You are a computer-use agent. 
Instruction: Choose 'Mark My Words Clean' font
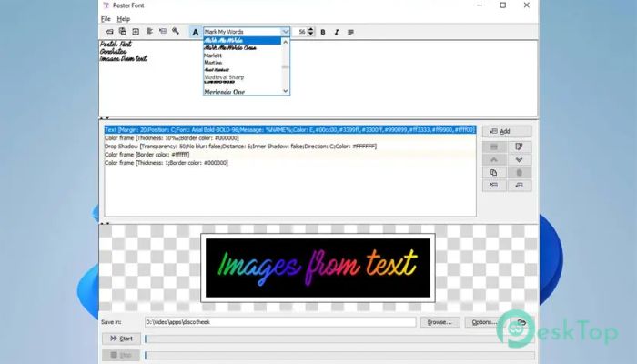(x=242, y=48)
